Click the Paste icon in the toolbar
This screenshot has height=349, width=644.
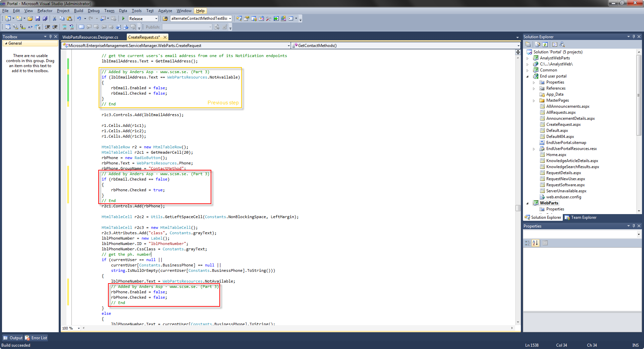coord(69,18)
